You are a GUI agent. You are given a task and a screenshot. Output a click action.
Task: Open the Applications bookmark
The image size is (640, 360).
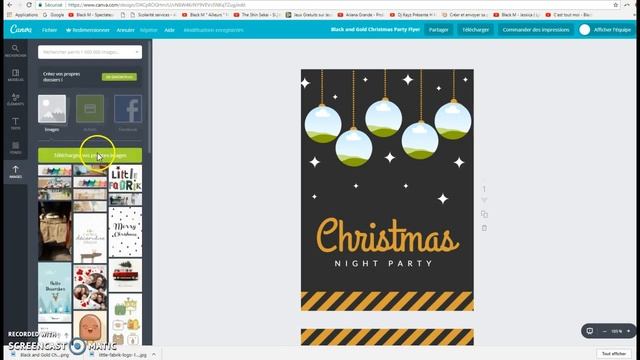tap(23, 15)
